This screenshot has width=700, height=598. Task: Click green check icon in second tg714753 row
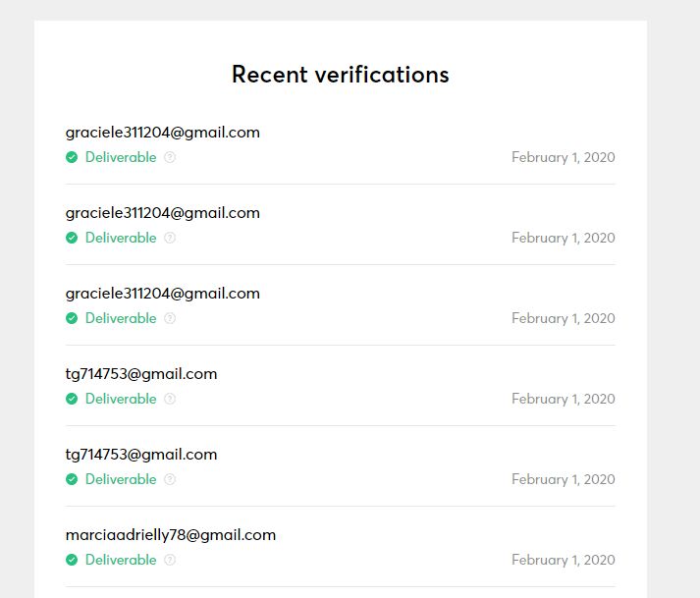(72, 479)
